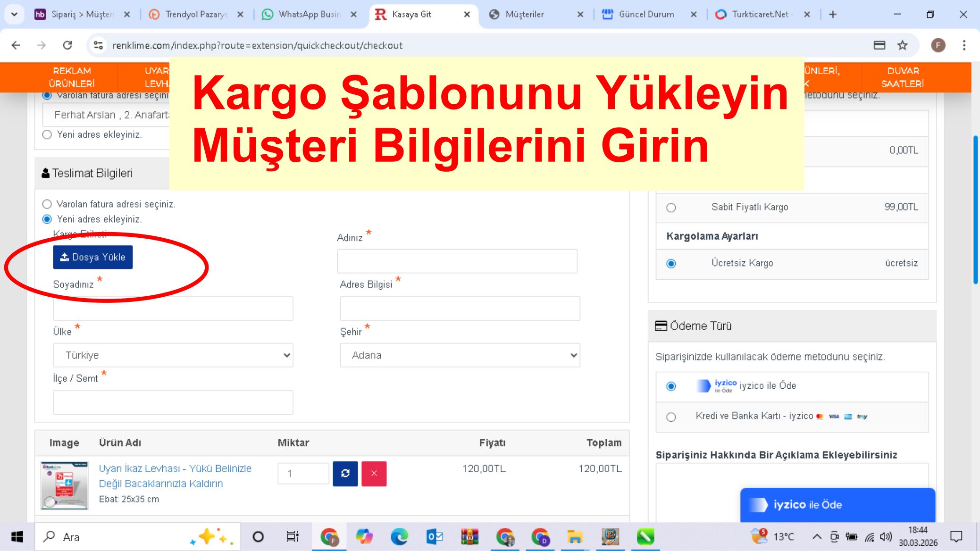This screenshot has width=980, height=551.
Task: Open Outlook from the taskbar
Action: pos(434,537)
